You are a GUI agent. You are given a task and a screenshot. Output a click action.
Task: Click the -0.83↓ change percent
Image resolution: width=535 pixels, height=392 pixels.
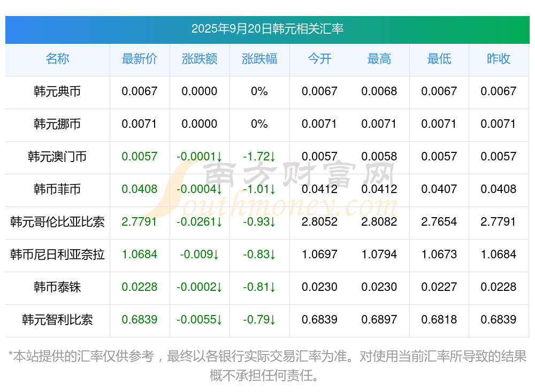point(259,255)
